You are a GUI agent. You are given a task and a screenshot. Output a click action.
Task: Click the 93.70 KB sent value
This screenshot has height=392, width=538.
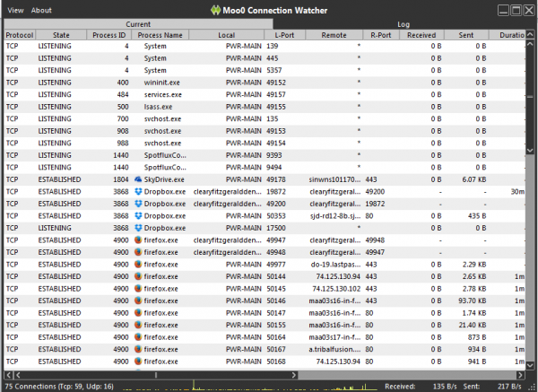tap(473, 301)
